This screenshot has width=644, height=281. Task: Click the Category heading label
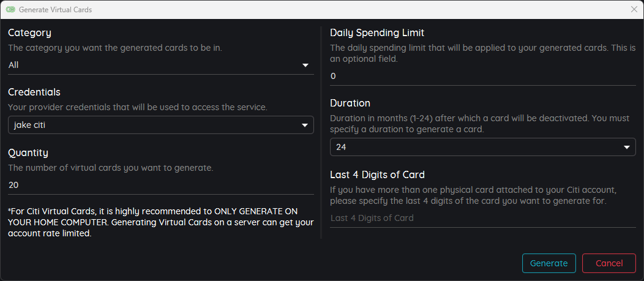(29, 33)
